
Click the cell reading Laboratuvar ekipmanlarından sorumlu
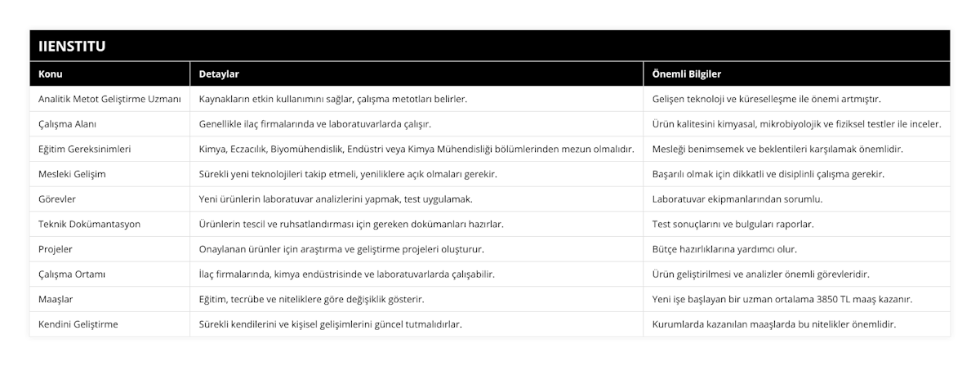(x=737, y=199)
